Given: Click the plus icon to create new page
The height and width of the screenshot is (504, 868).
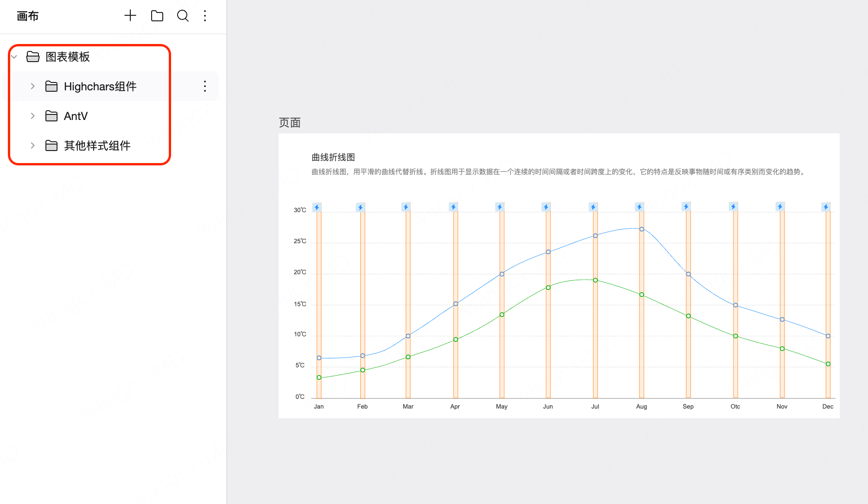Looking at the screenshot, I should pyautogui.click(x=130, y=15).
